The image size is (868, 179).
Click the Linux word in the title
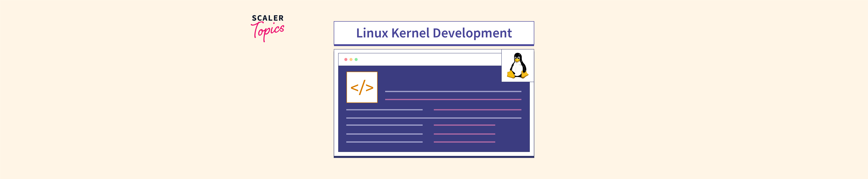(x=372, y=33)
